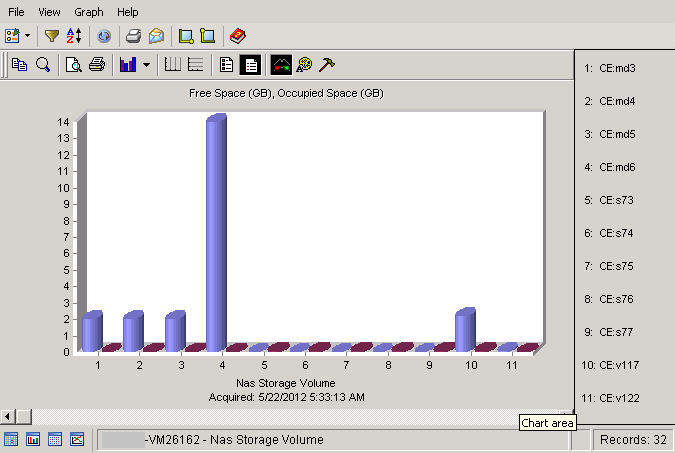This screenshot has height=453, width=675.
Task: Click the blue bar for volume 10
Action: tap(465, 330)
